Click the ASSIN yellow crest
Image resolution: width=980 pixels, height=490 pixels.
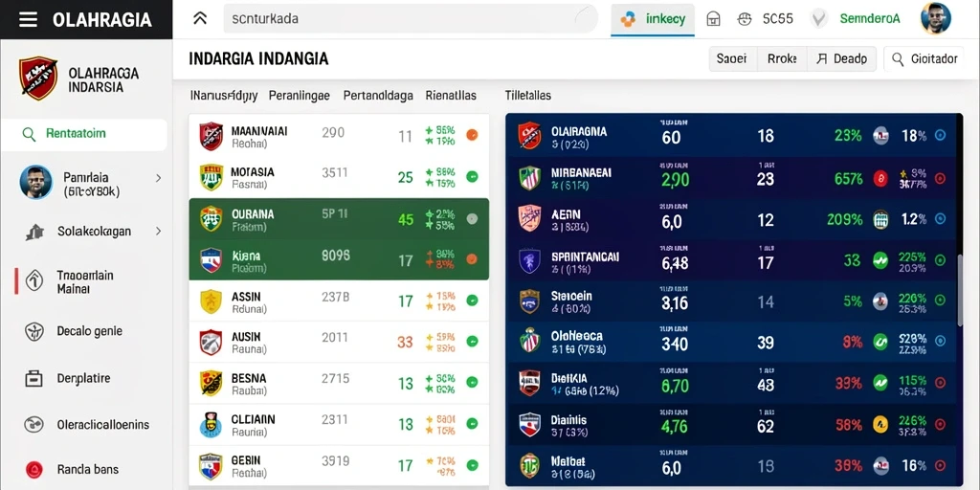click(x=211, y=301)
